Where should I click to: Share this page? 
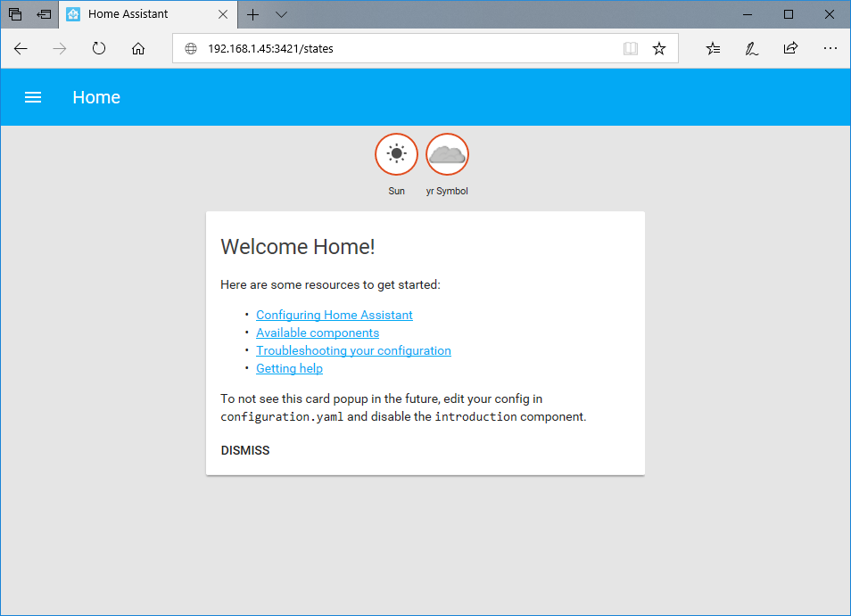tap(790, 48)
